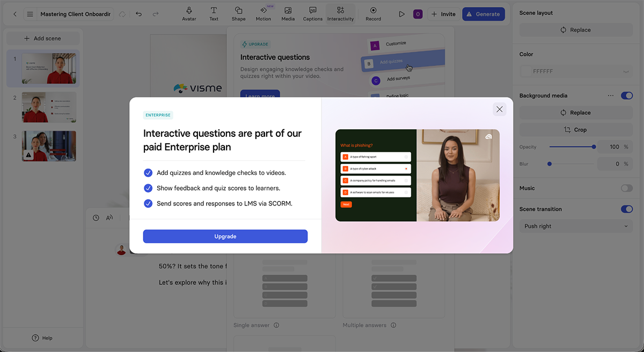Adjust the Blur slider
This screenshot has height=352, width=644.
pos(572,164)
